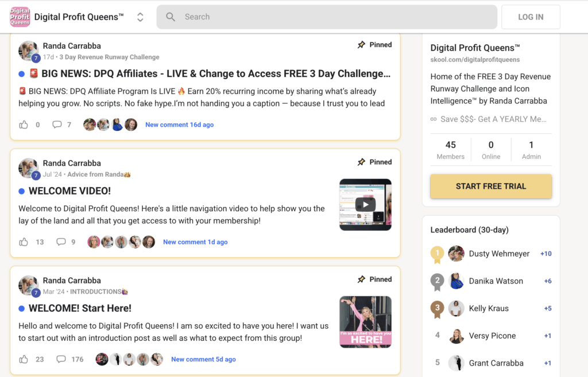Viewport: 588px width, 377px height.
Task: Open Dusty Wehmeyer's leaderboard profile
Action: (499, 254)
